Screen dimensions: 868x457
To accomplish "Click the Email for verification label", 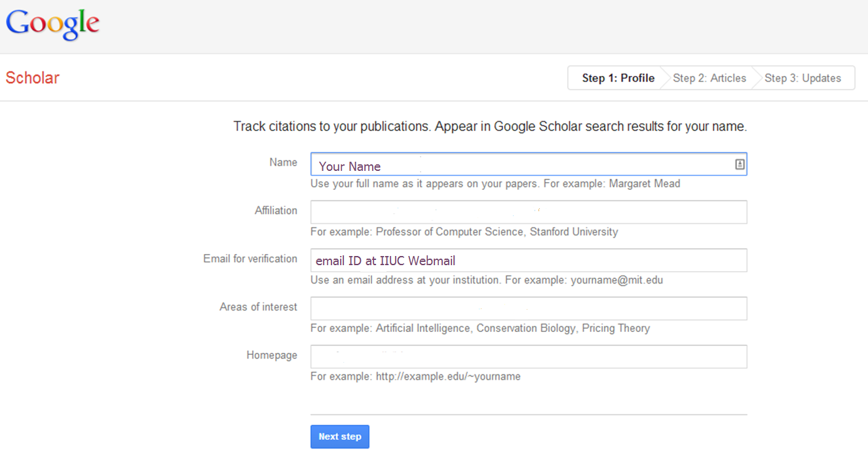I will [250, 259].
